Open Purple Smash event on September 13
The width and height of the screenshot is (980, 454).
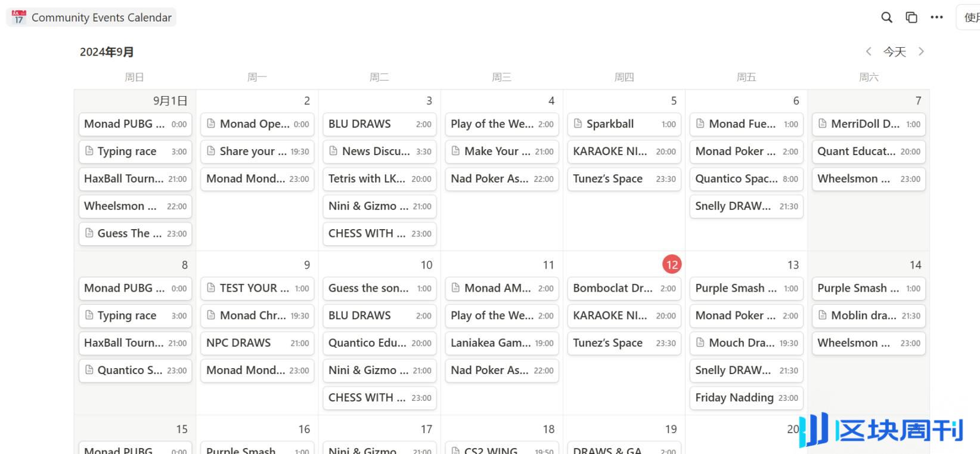click(746, 288)
